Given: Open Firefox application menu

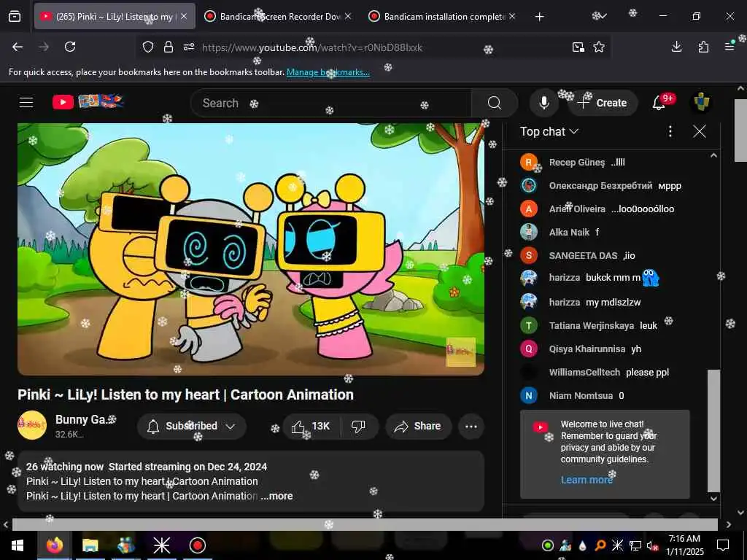Looking at the screenshot, I should click(x=729, y=47).
